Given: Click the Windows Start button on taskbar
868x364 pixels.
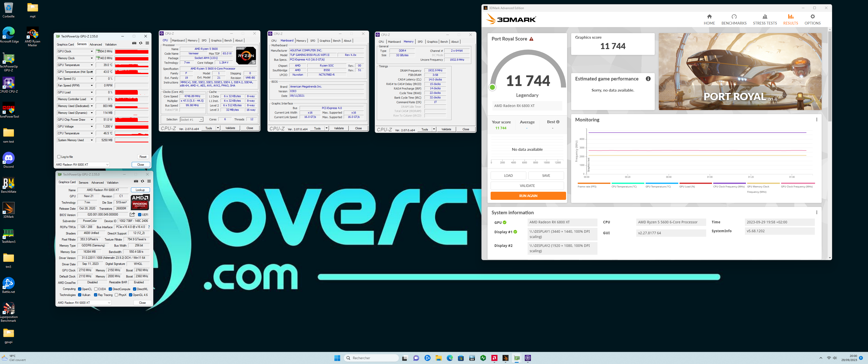Looking at the screenshot, I should (x=337, y=358).
